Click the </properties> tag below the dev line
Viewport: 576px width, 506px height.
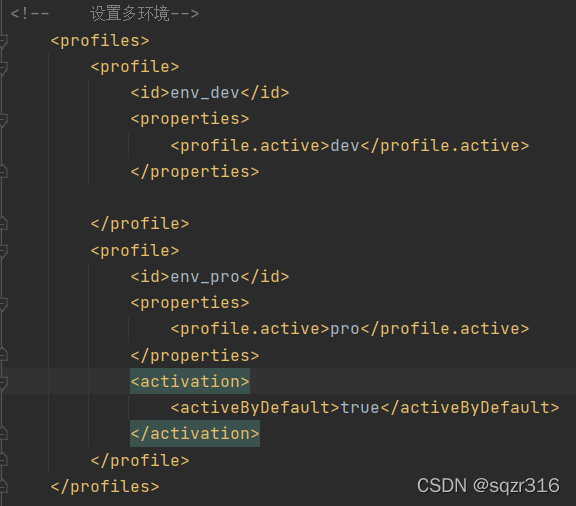195,172
